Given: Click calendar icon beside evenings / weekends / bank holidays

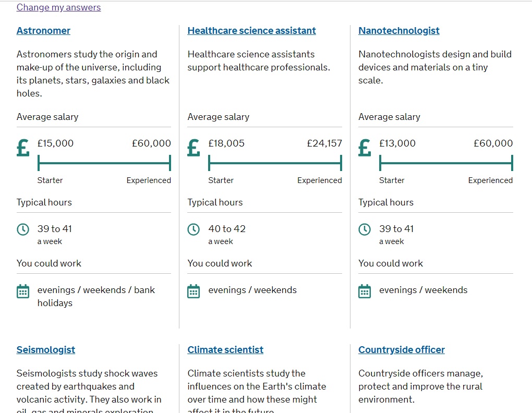Looking at the screenshot, I should click(x=23, y=291).
